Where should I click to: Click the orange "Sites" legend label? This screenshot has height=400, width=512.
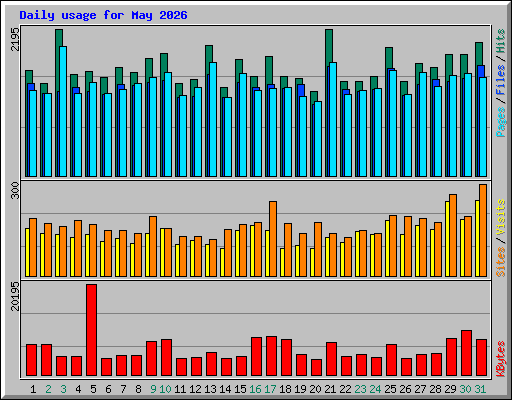501,262
